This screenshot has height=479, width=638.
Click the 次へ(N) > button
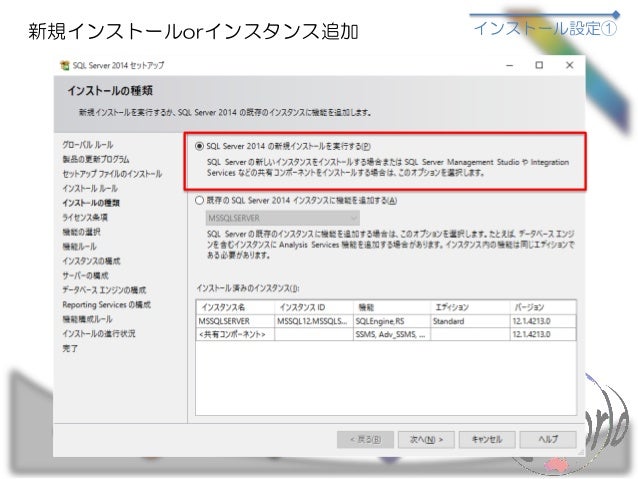click(426, 440)
